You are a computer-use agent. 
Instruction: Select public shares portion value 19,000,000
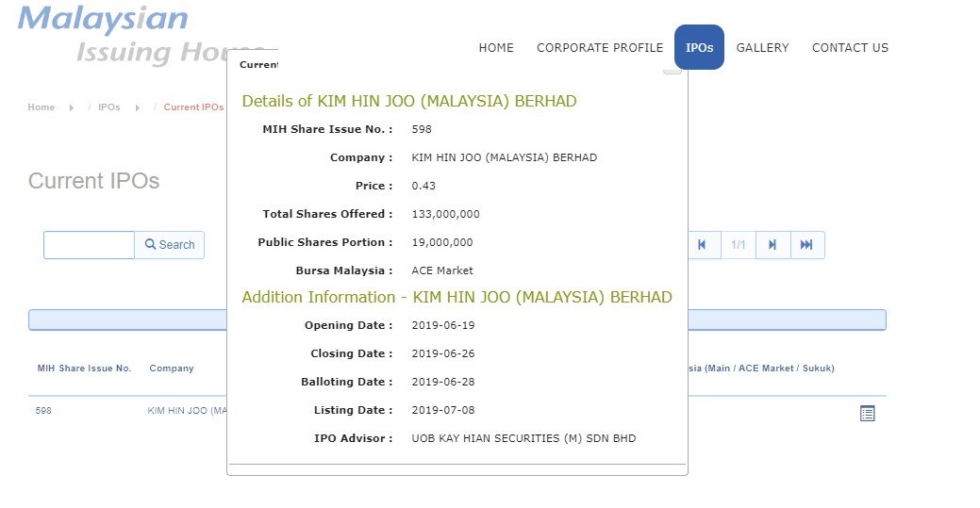(x=441, y=242)
